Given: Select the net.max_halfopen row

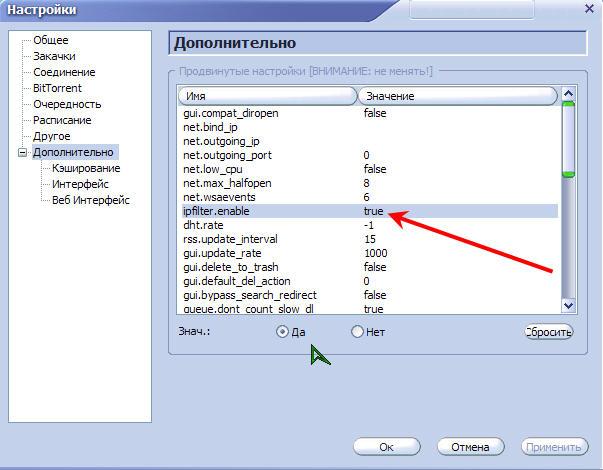Looking at the screenshot, I should click(370, 183).
